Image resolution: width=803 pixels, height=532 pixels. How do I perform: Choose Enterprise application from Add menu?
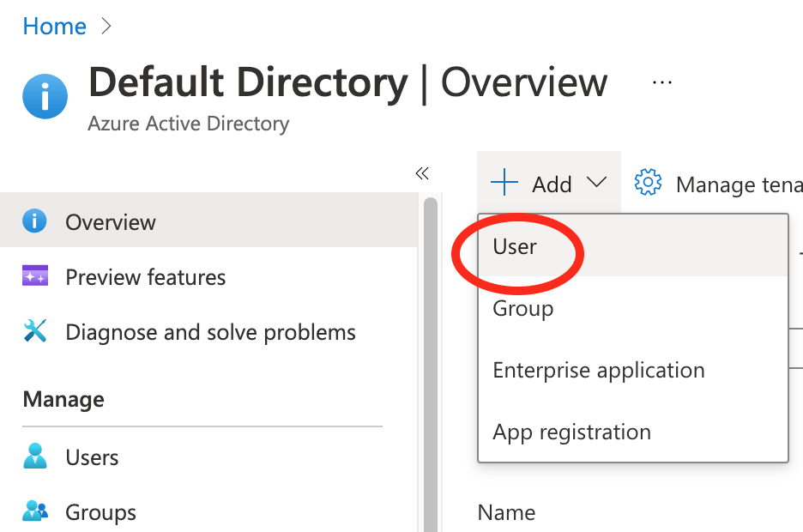[598, 370]
